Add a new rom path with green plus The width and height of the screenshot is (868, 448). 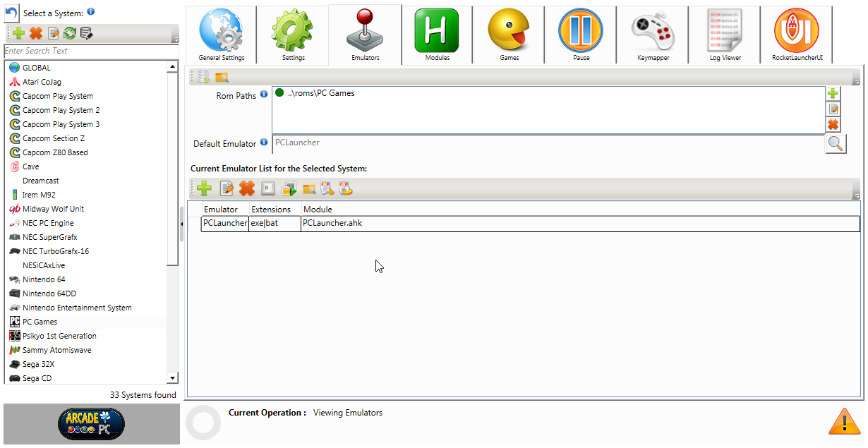tap(833, 94)
